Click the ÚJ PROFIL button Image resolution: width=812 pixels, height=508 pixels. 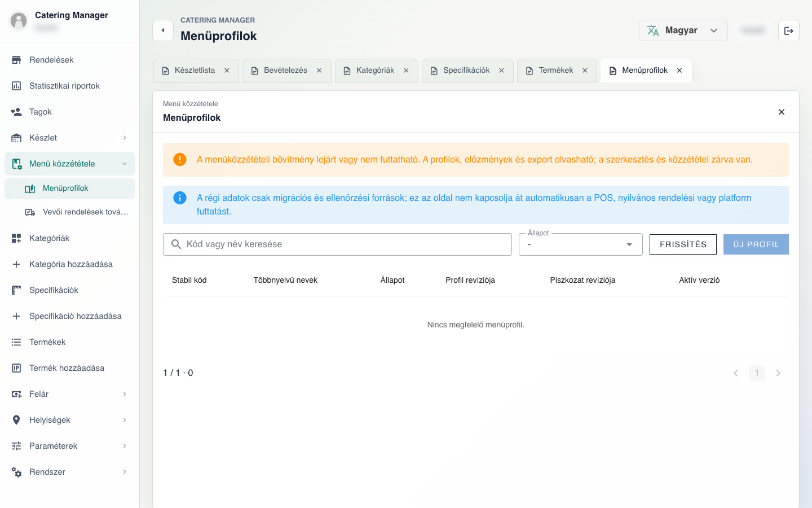(x=756, y=244)
